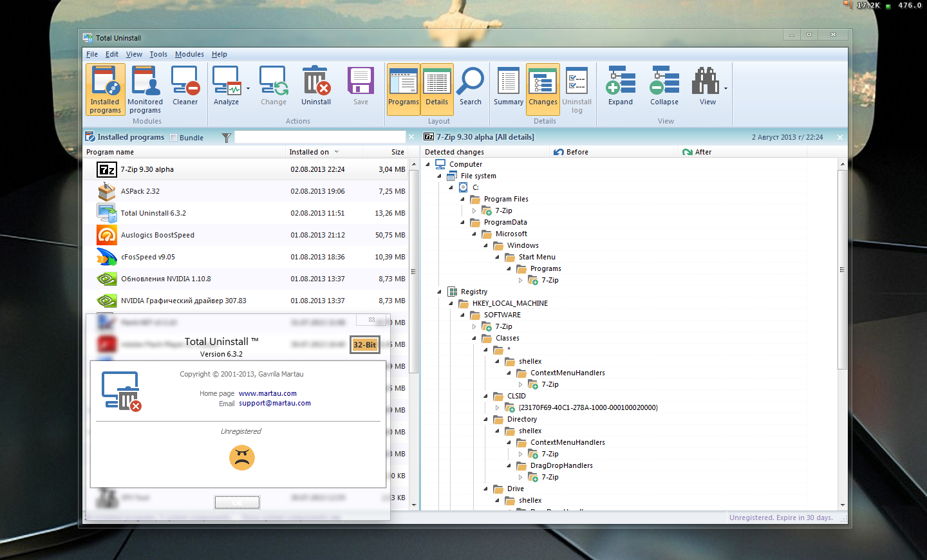Click into the program filter text field
This screenshot has width=927, height=560.
pyautogui.click(x=320, y=137)
